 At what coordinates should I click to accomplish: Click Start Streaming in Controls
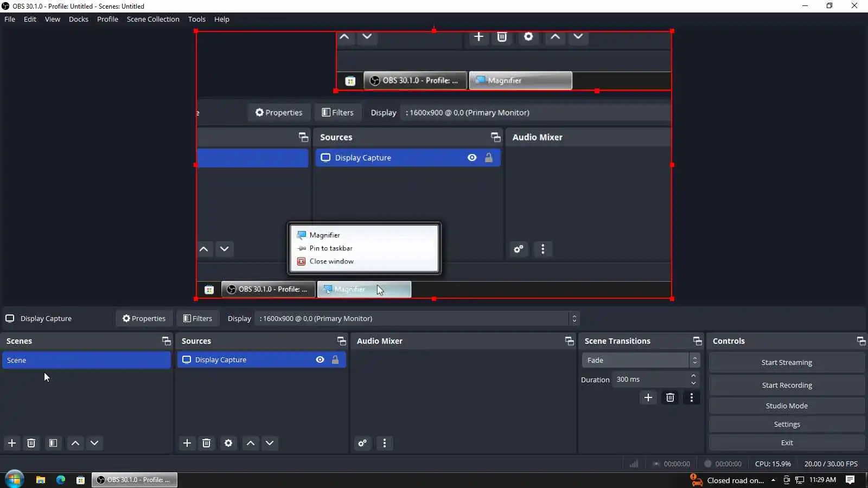pos(787,362)
